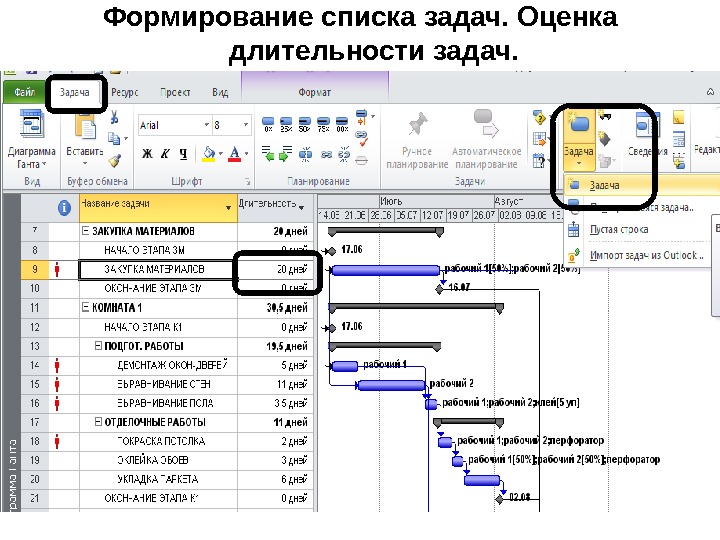Click the Auto Schedule icon
This screenshot has height=540, width=720.
tap(486, 123)
